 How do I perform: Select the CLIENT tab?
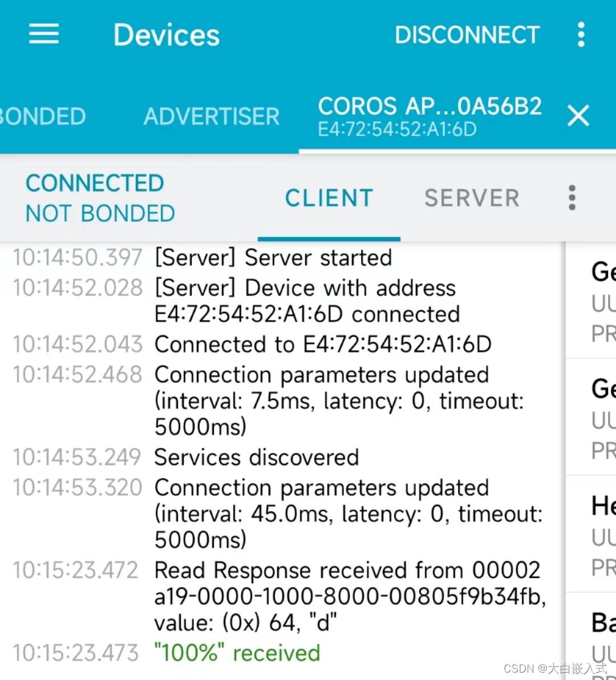329,198
